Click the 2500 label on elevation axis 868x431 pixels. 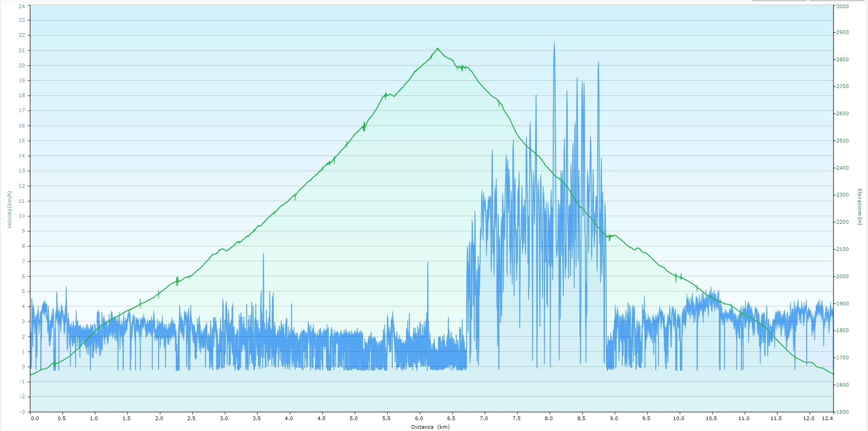point(843,141)
